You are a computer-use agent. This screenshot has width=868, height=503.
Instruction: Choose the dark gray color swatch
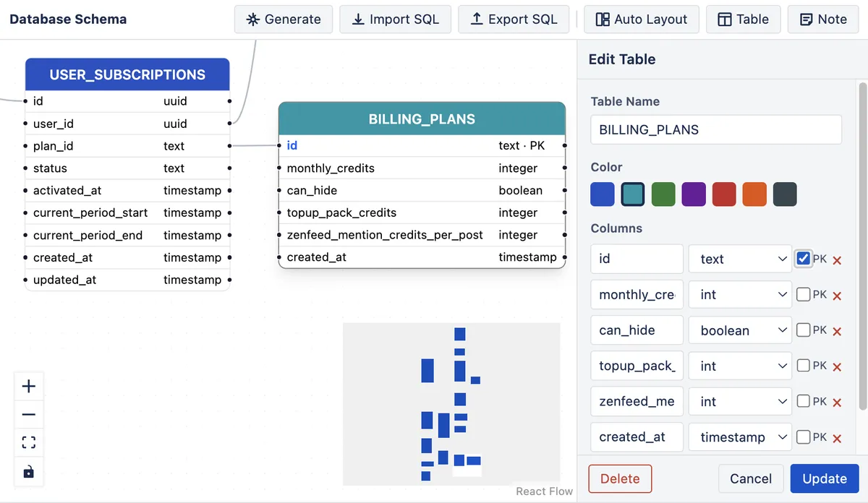785,194
